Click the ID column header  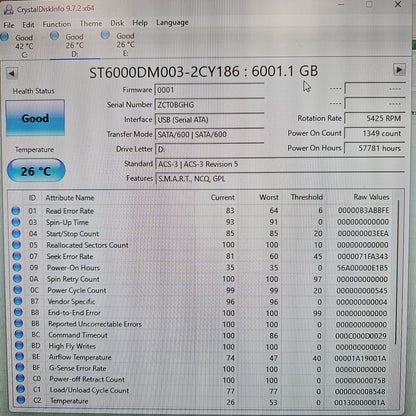coord(32,198)
